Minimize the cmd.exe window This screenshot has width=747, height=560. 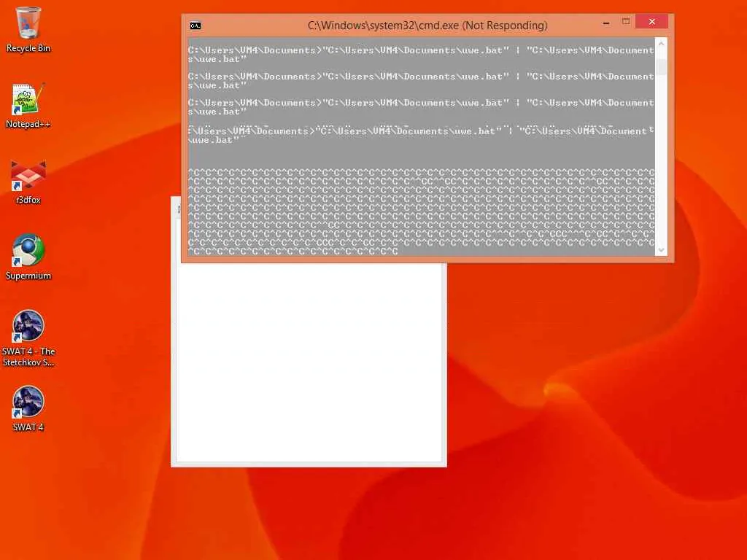pos(606,23)
